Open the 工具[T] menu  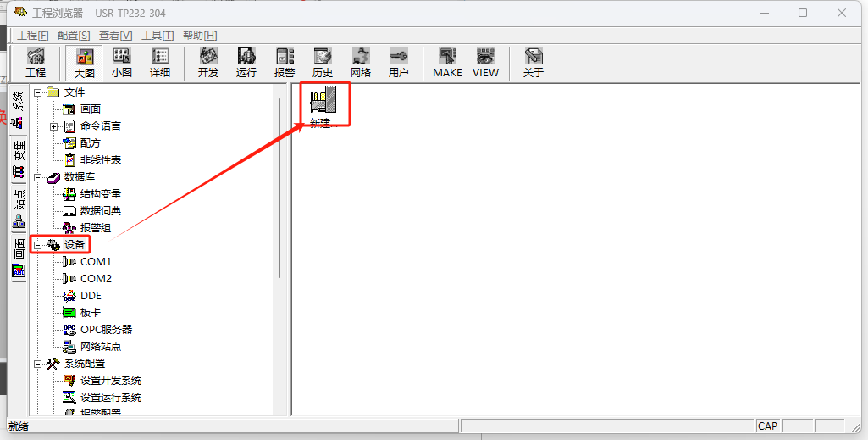[x=158, y=36]
